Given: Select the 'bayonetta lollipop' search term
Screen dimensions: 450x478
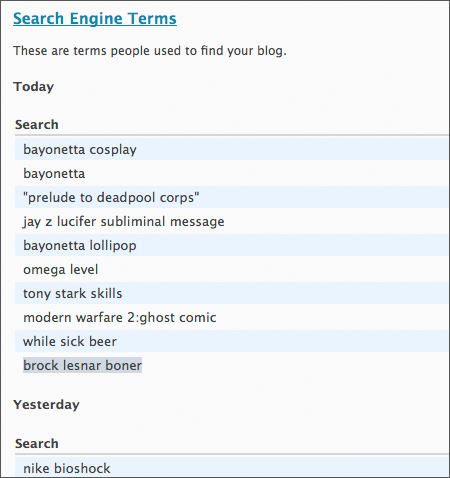Looking at the screenshot, I should tap(80, 246).
